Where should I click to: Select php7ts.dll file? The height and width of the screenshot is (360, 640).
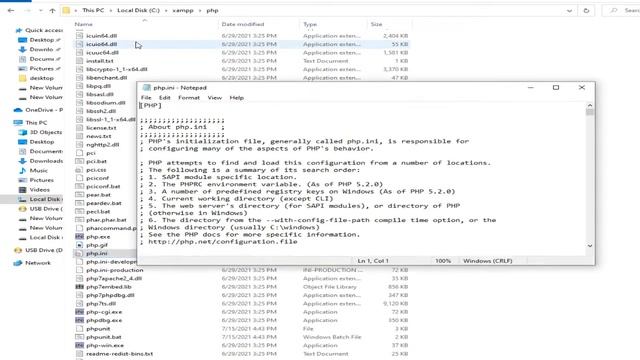pyautogui.click(x=101, y=304)
